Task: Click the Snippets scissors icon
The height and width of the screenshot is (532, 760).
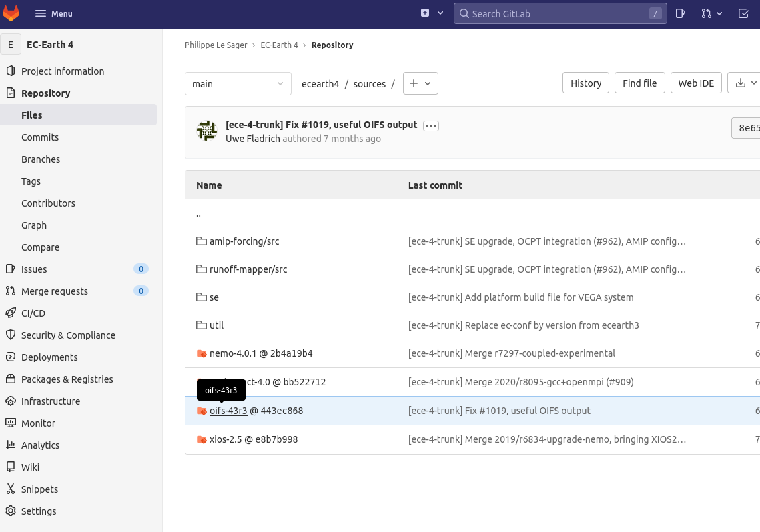Action: [x=11, y=489]
